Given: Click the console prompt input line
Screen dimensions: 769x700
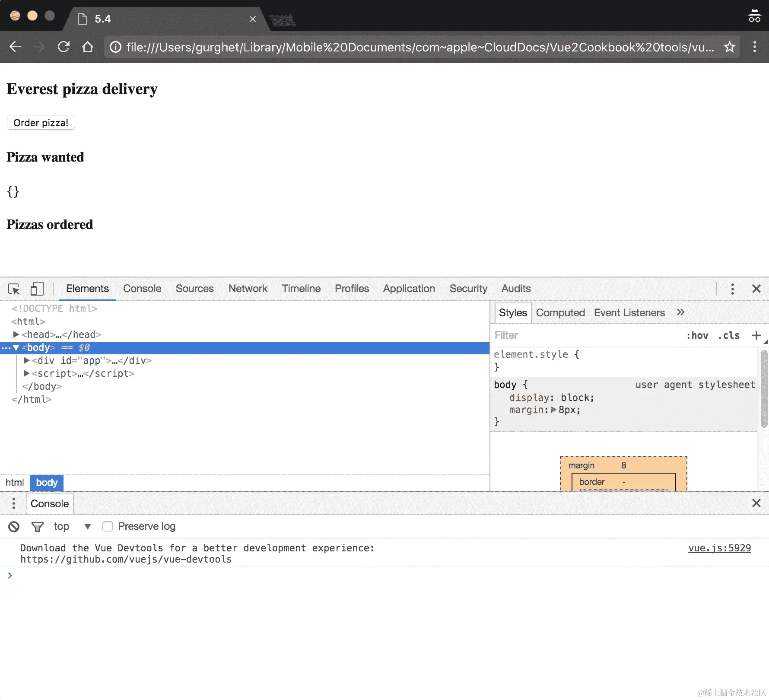Looking at the screenshot, I should pos(389,576).
